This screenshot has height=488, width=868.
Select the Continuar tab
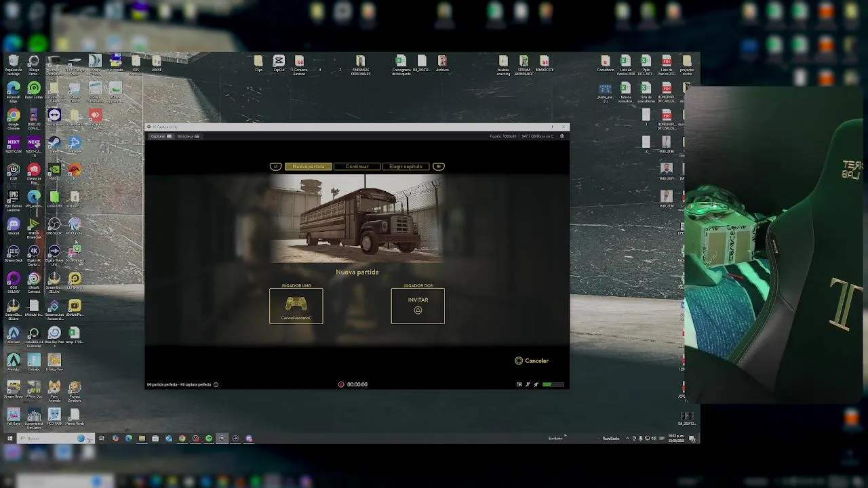(x=357, y=166)
